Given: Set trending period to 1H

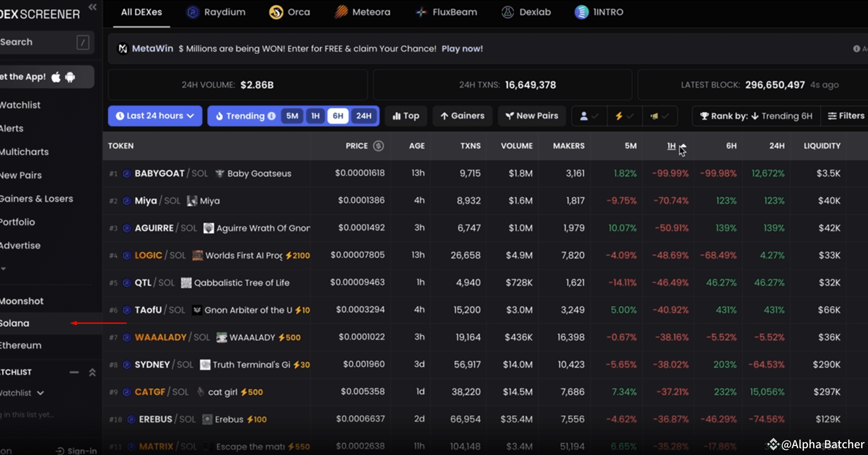Looking at the screenshot, I should [x=315, y=116].
